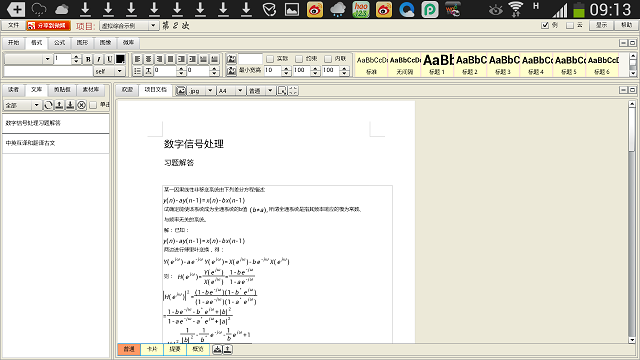Center-align the paragraph
This screenshot has width=640, height=360.
tap(149, 59)
